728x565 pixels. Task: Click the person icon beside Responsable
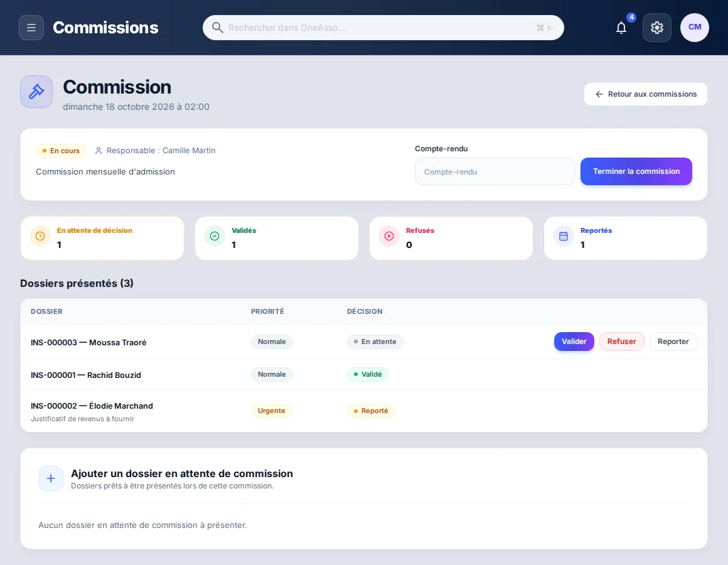pos(98,151)
